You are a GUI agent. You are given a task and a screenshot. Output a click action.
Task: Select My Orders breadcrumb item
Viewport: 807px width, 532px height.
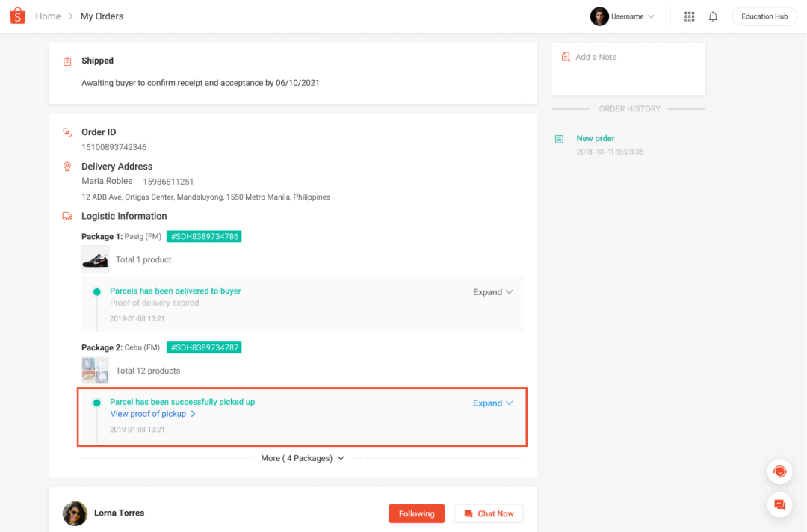pyautogui.click(x=102, y=16)
